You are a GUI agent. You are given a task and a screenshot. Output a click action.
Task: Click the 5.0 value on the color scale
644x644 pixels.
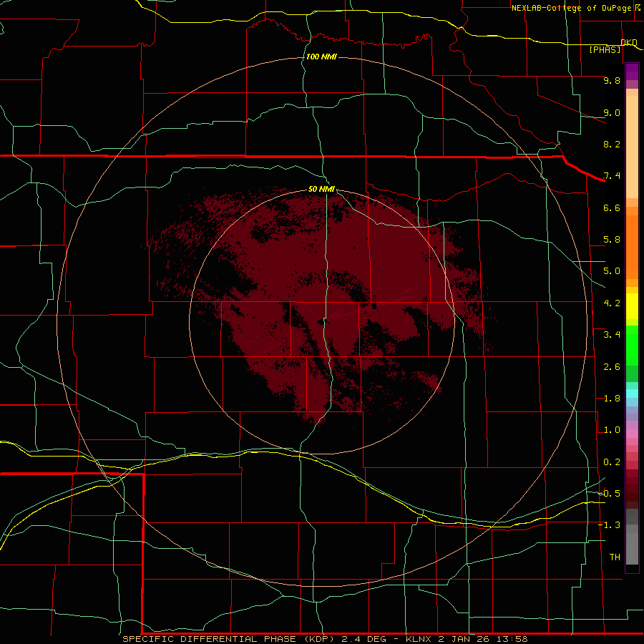(612, 271)
